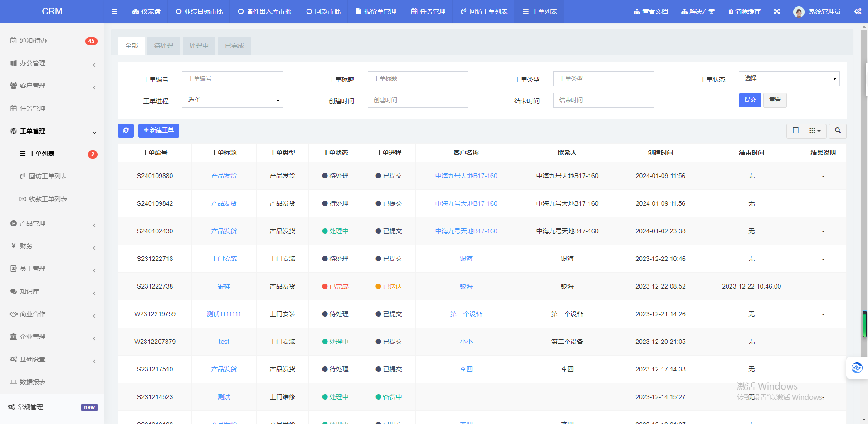
Task: Click the 重置 button
Action: pos(775,100)
